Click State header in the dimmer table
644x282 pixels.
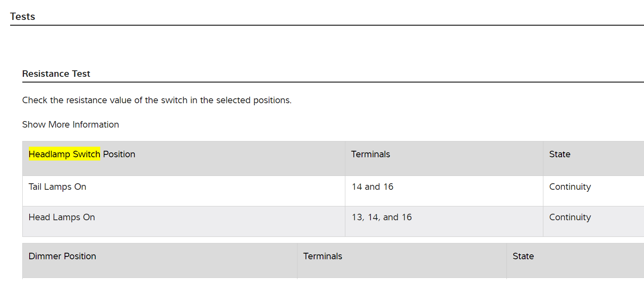tap(523, 256)
